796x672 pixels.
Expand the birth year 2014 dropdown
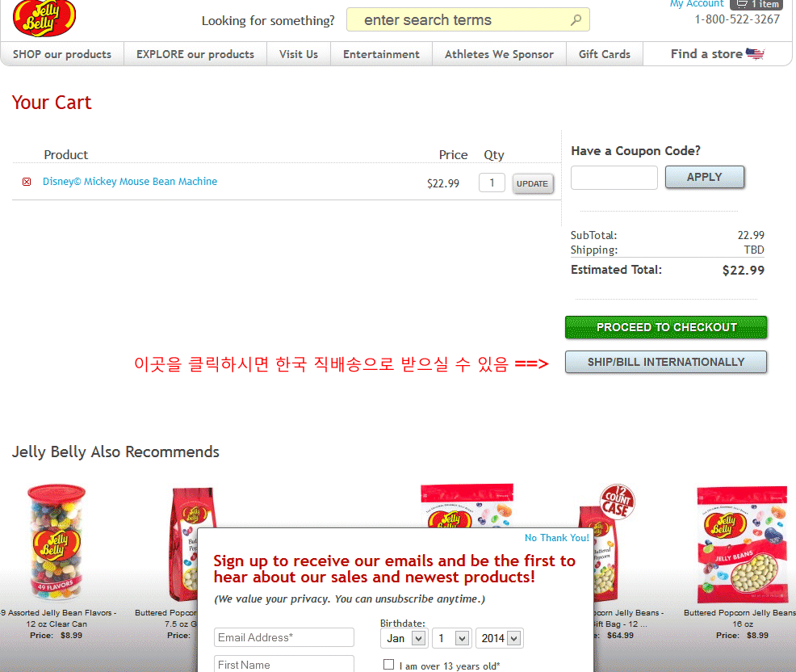pos(499,638)
